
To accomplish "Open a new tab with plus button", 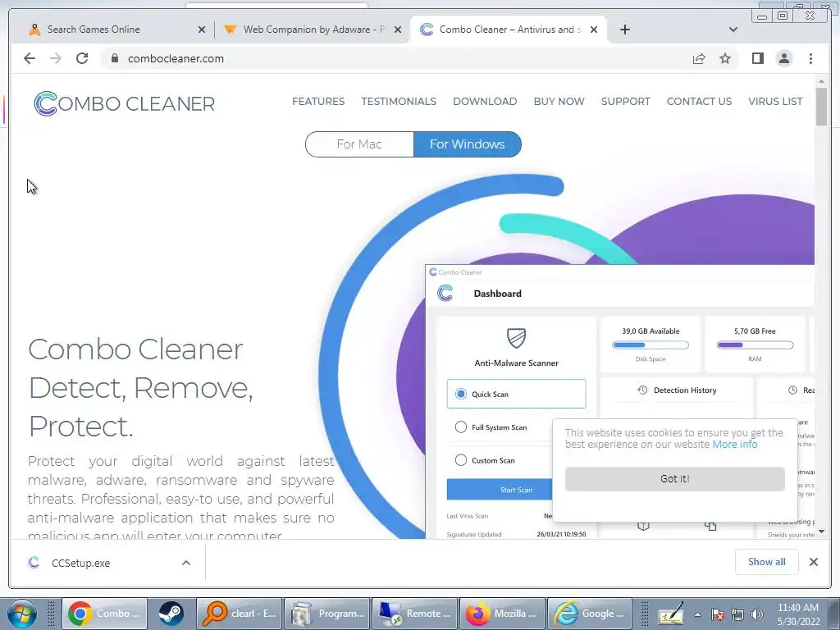I will [x=624, y=30].
